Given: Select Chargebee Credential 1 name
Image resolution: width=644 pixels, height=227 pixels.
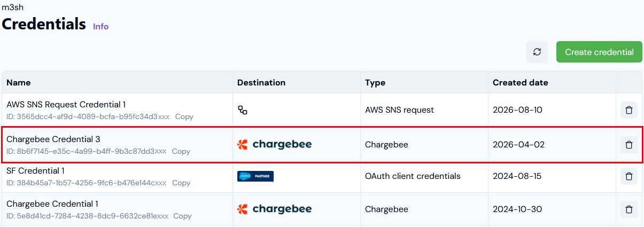Looking at the screenshot, I should click(52, 204).
